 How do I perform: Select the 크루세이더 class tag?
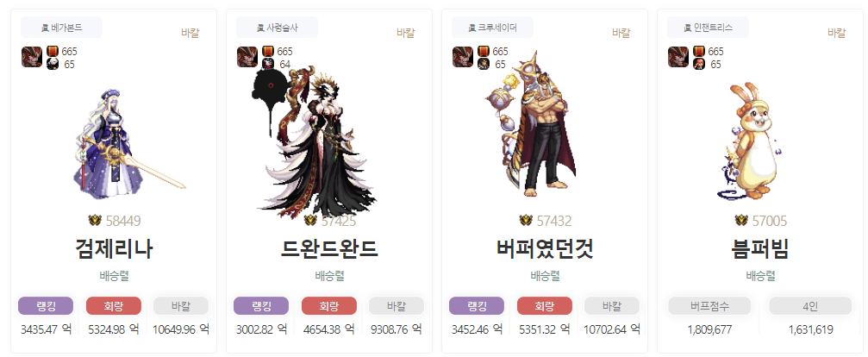[x=493, y=28]
